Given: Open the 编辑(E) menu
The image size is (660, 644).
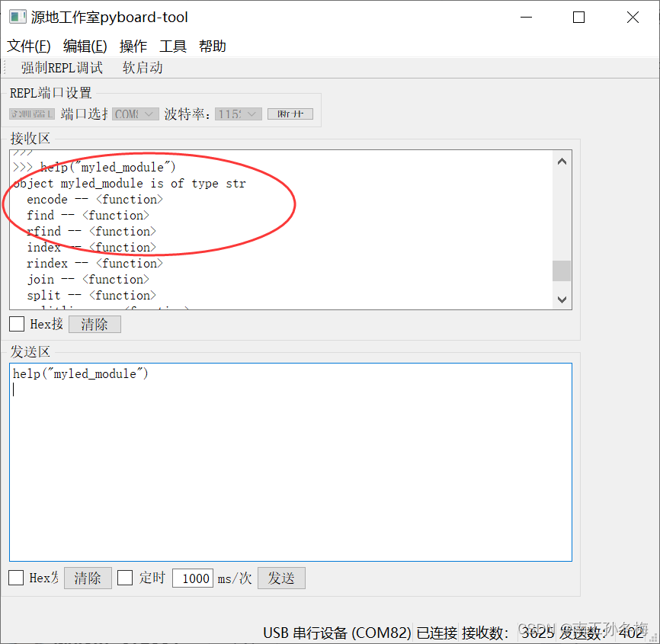Looking at the screenshot, I should point(85,46).
